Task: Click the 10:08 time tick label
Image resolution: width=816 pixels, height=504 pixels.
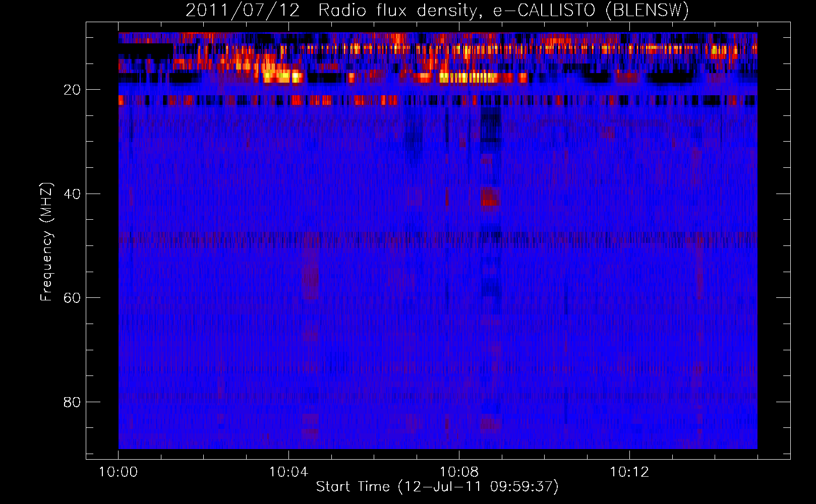Action: 459,472
